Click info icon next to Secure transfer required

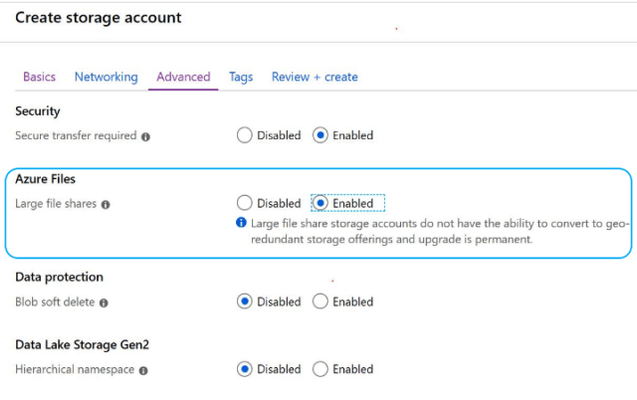145,137
